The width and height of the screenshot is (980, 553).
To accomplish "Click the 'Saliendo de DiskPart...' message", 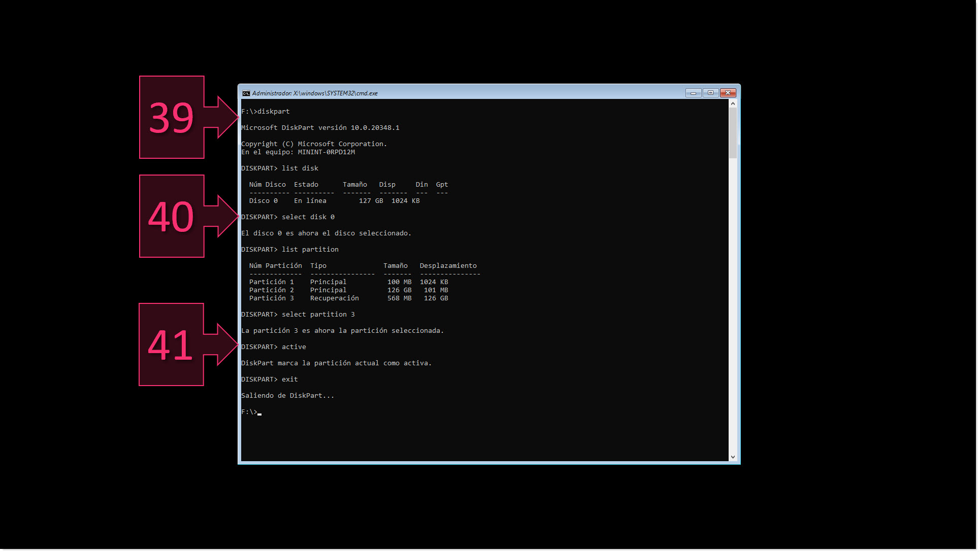I will click(287, 395).
